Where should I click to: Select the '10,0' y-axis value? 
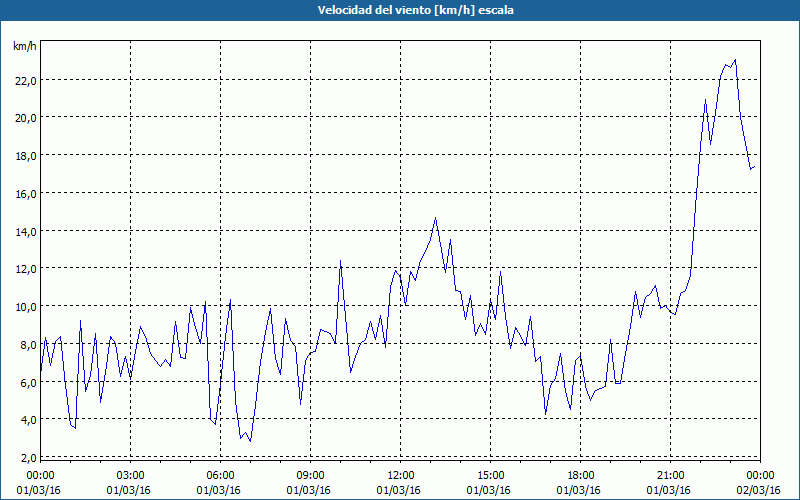click(x=28, y=307)
